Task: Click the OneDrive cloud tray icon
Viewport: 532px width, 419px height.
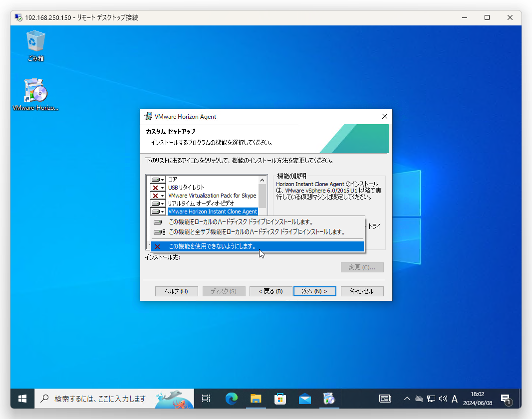Action: point(419,399)
